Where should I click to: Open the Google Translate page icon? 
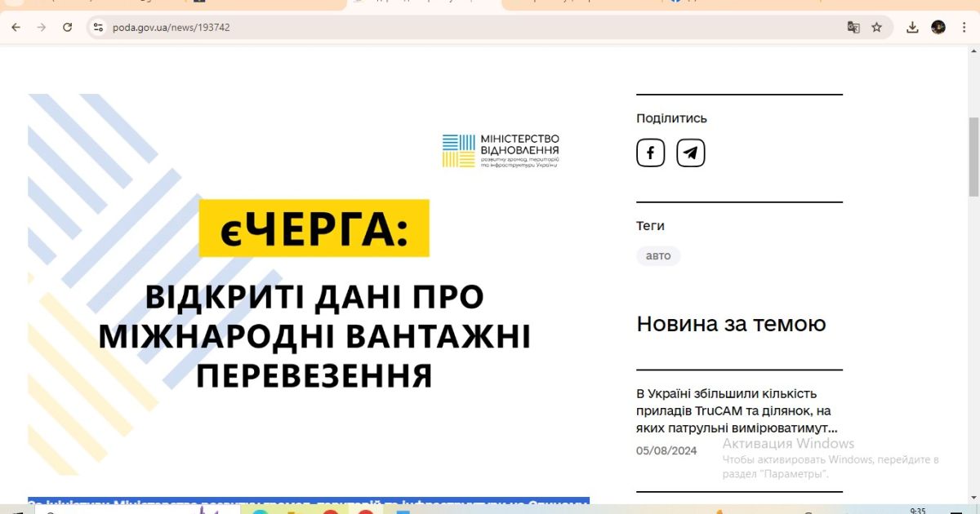coord(853,27)
